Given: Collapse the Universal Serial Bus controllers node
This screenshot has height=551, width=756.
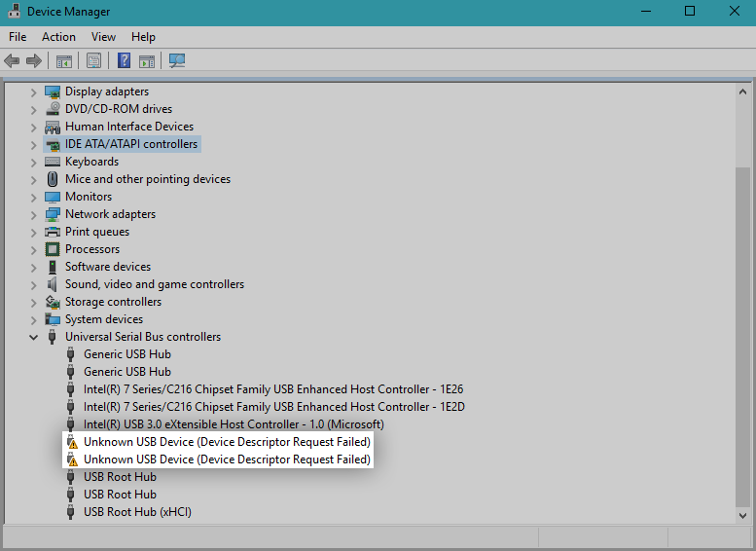Looking at the screenshot, I should pos(33,337).
